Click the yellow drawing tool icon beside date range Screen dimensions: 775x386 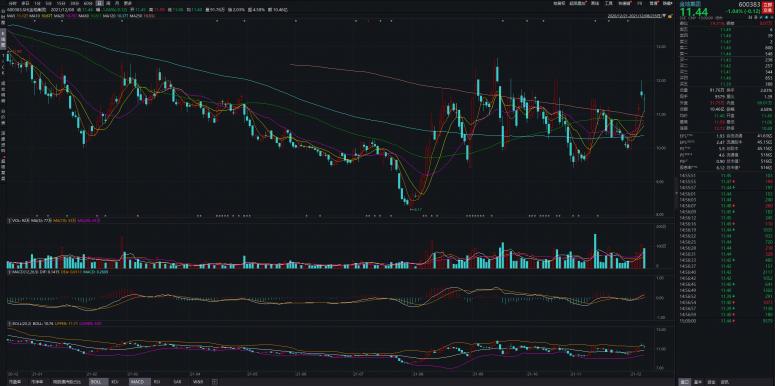coord(669,16)
